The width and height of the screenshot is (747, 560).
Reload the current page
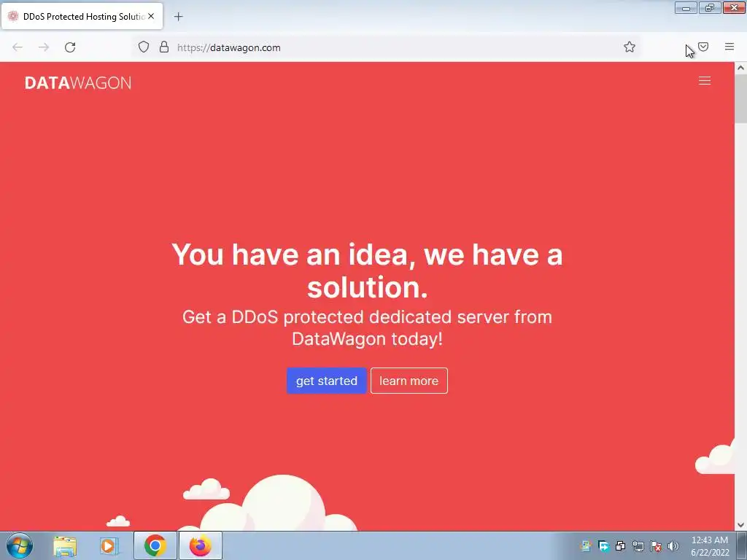click(x=70, y=47)
